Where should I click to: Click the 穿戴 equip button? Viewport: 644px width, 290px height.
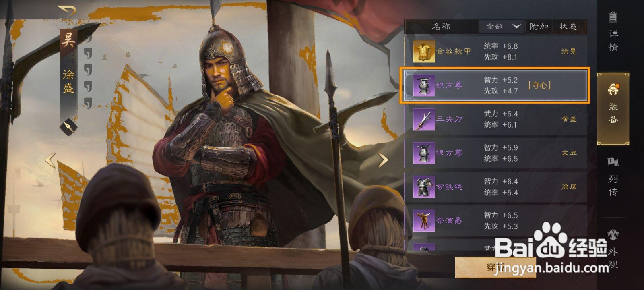[495, 267]
